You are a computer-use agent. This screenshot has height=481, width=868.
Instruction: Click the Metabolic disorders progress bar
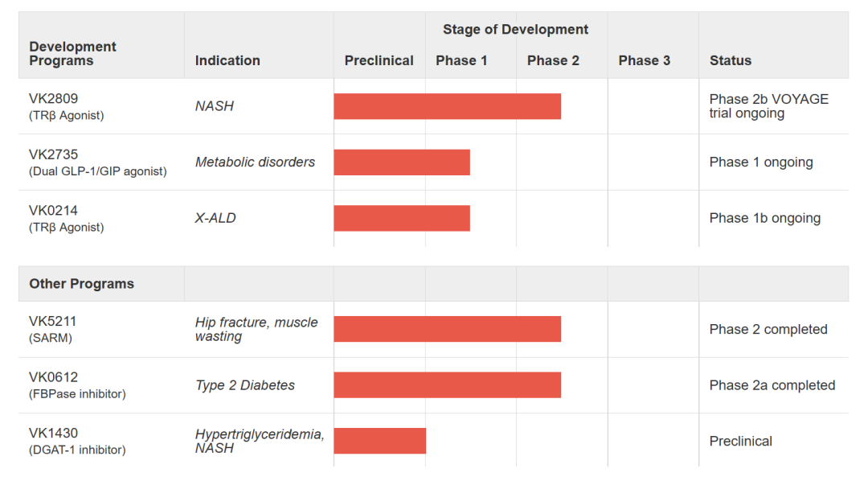[x=402, y=162]
